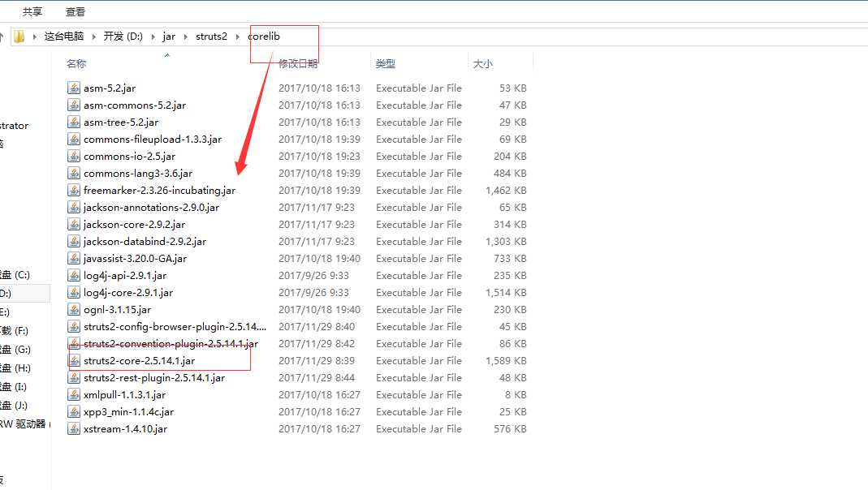868x490 pixels.
Task: Select (I:) drive in navigation pane
Action: (13, 387)
